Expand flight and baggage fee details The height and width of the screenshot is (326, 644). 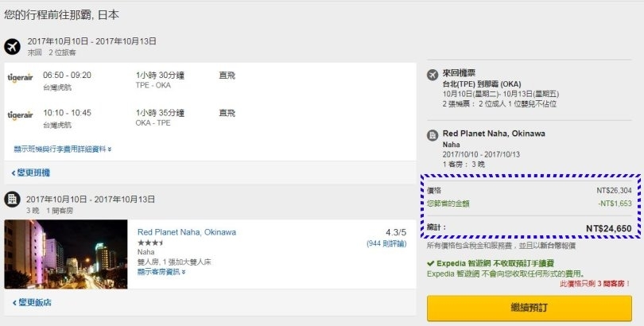tap(63, 148)
